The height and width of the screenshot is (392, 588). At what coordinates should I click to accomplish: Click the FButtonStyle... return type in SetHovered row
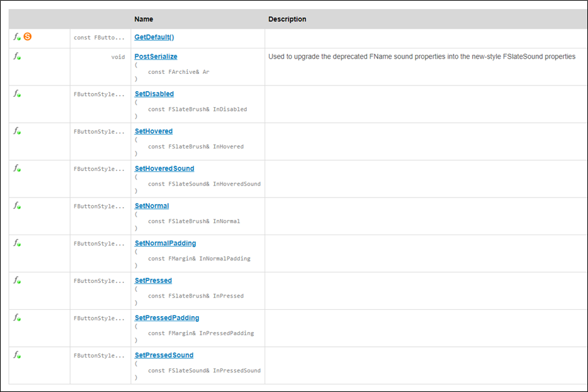point(99,131)
